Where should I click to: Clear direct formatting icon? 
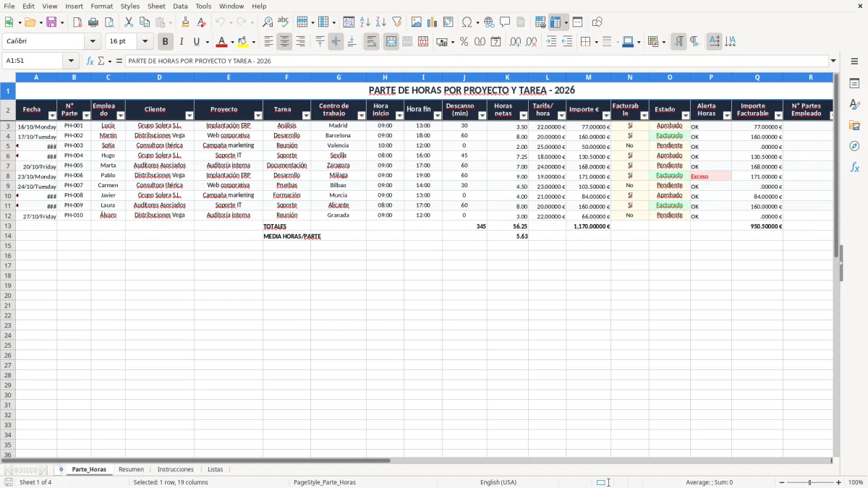click(201, 22)
